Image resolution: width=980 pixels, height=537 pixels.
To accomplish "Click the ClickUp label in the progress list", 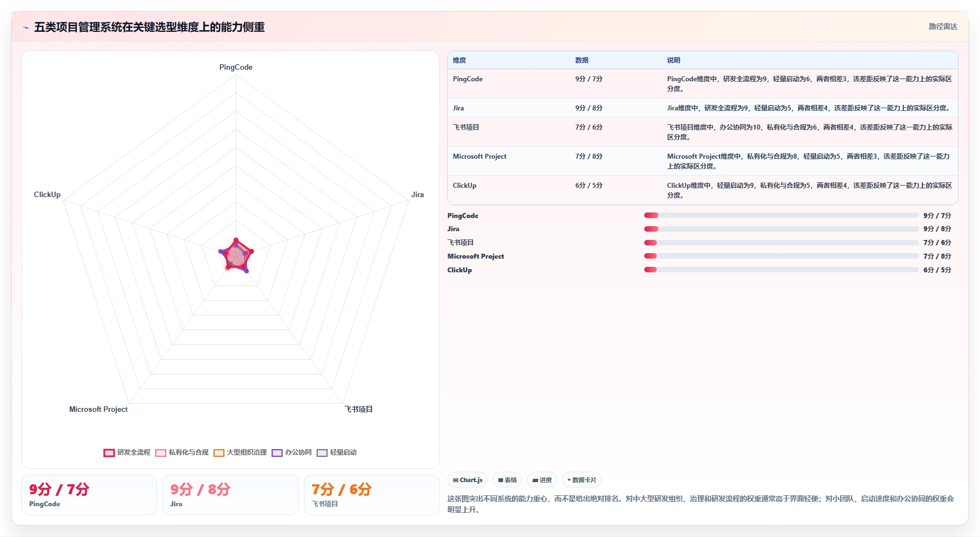I will [459, 270].
